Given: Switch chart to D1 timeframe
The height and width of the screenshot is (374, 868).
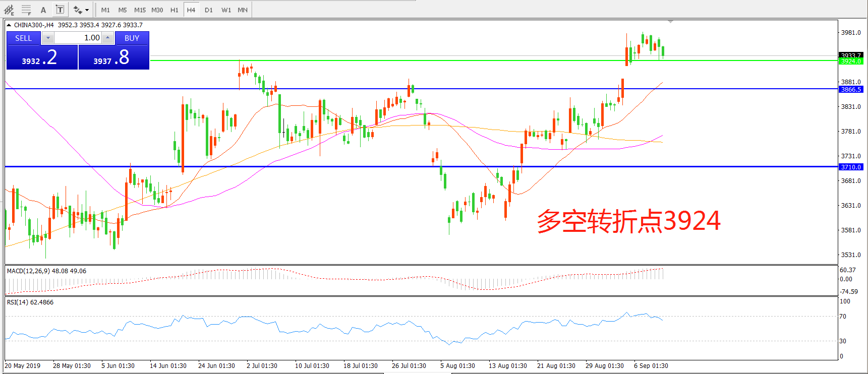Looking at the screenshot, I should click(x=209, y=10).
